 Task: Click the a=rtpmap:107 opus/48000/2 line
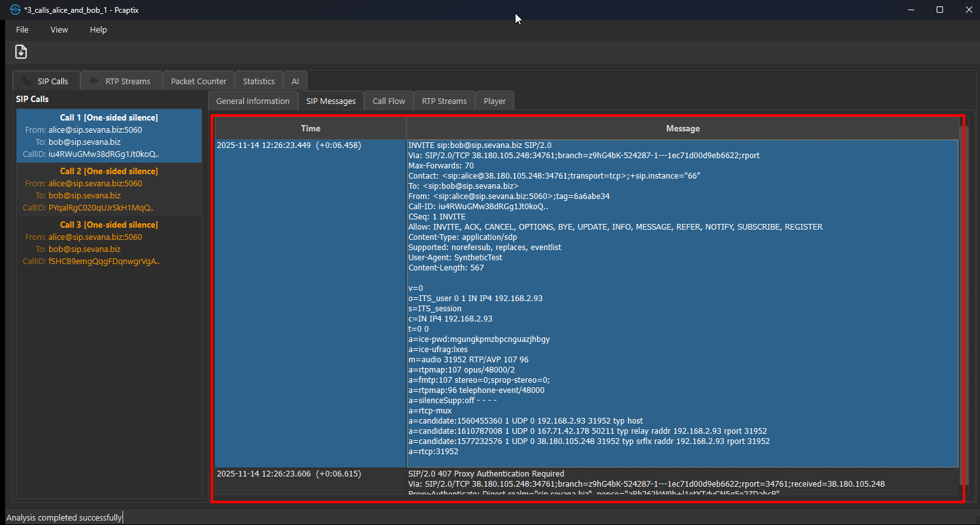(x=461, y=370)
